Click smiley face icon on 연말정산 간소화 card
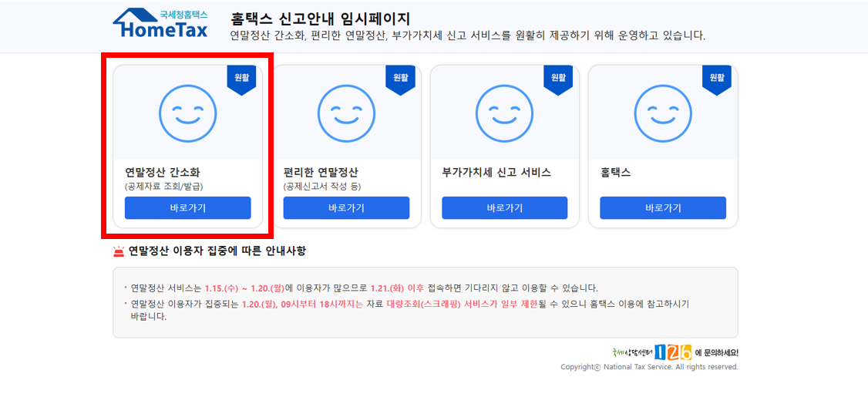The height and width of the screenshot is (404, 868). click(187, 113)
